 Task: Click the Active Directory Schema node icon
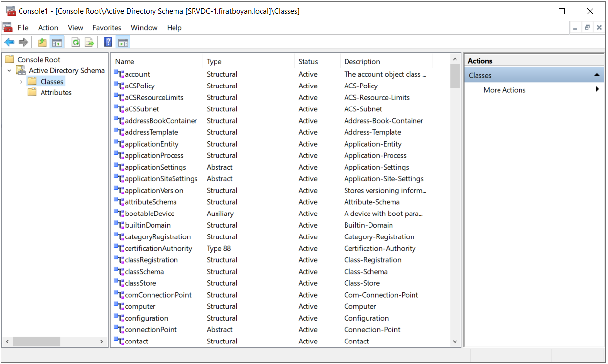tap(21, 70)
